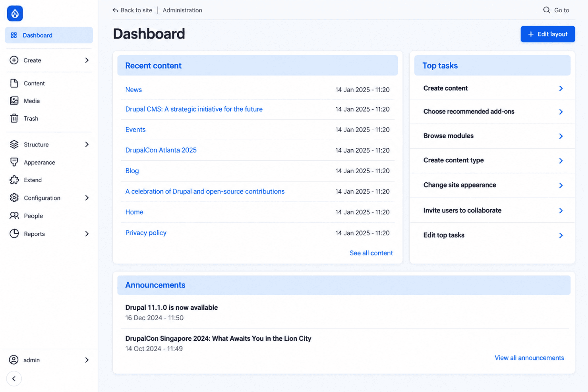Image resolution: width=588 pixels, height=392 pixels.
Task: Expand the admin account menu chevron
Action: (87, 360)
